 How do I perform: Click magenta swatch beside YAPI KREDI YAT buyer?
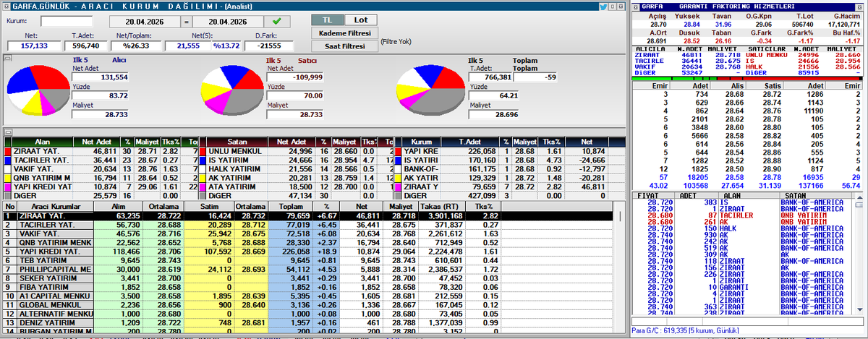[x=7, y=186]
